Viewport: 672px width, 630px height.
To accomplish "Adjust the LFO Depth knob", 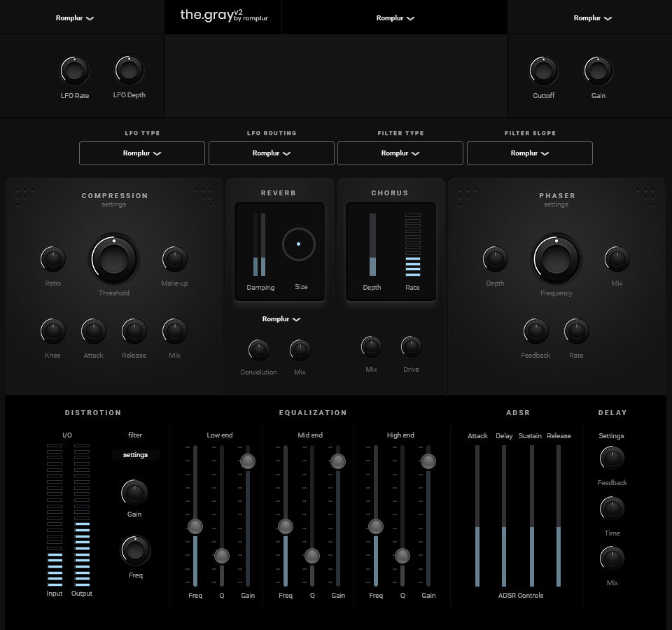I will click(x=129, y=70).
